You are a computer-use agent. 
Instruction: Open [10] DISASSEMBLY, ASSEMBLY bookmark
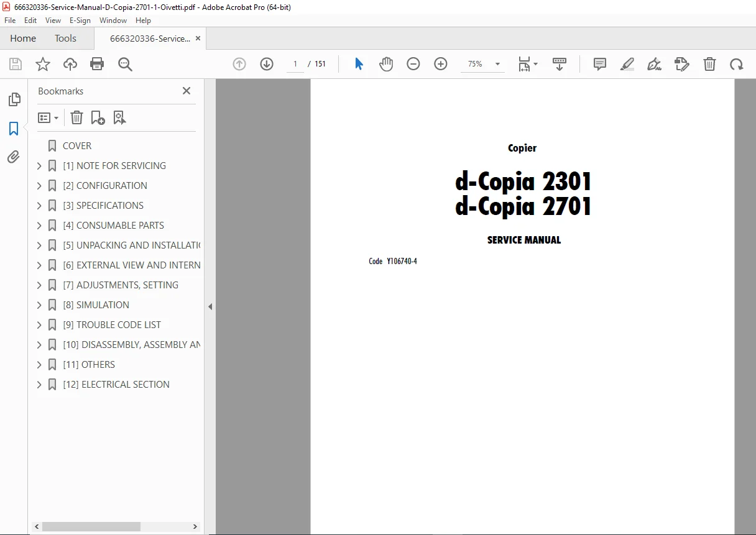click(x=131, y=345)
